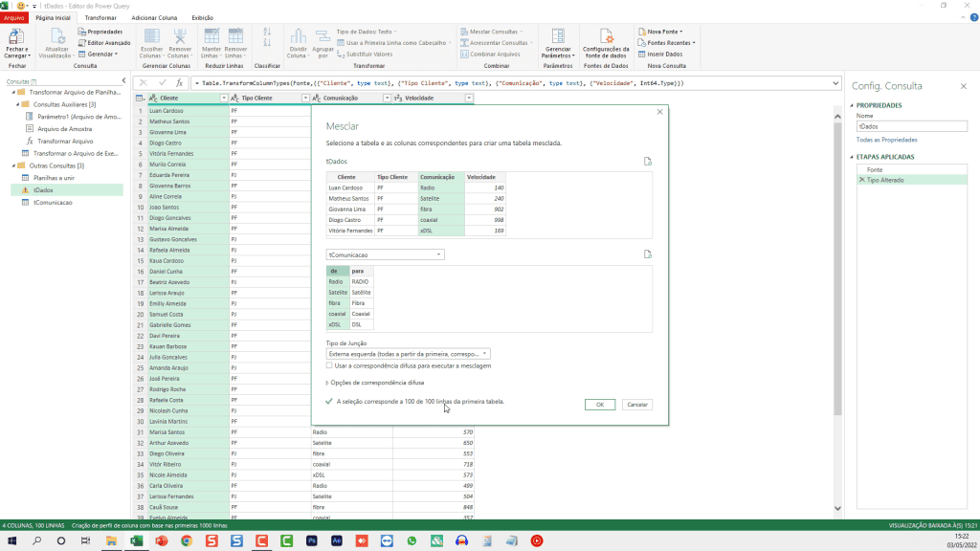The image size is (980, 551).
Task: Click the Escolher Colunas icon
Action: 151,38
